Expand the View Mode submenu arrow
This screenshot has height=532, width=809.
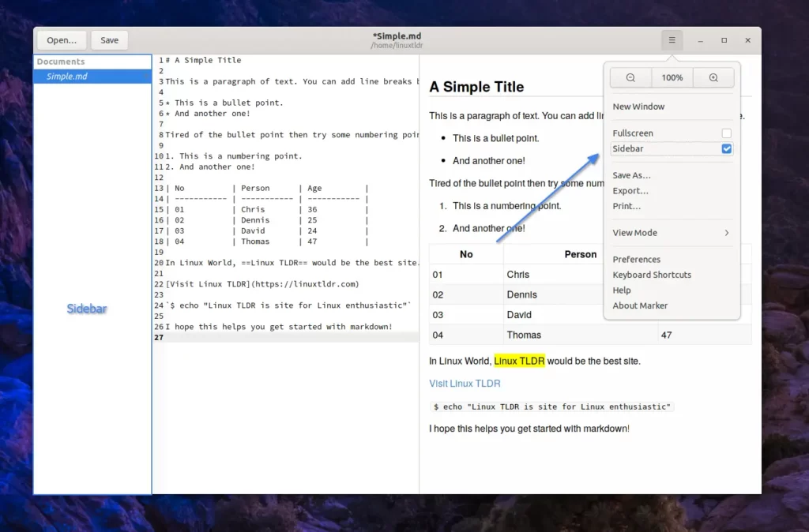(x=727, y=233)
